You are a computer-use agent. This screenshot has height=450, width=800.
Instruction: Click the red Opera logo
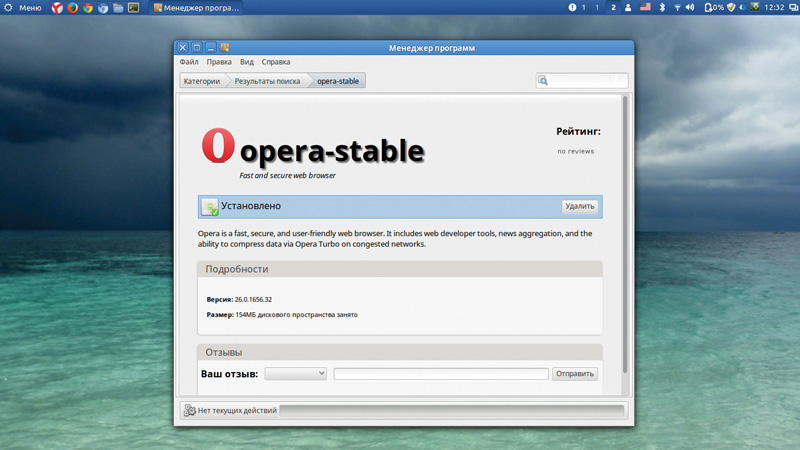tap(218, 145)
